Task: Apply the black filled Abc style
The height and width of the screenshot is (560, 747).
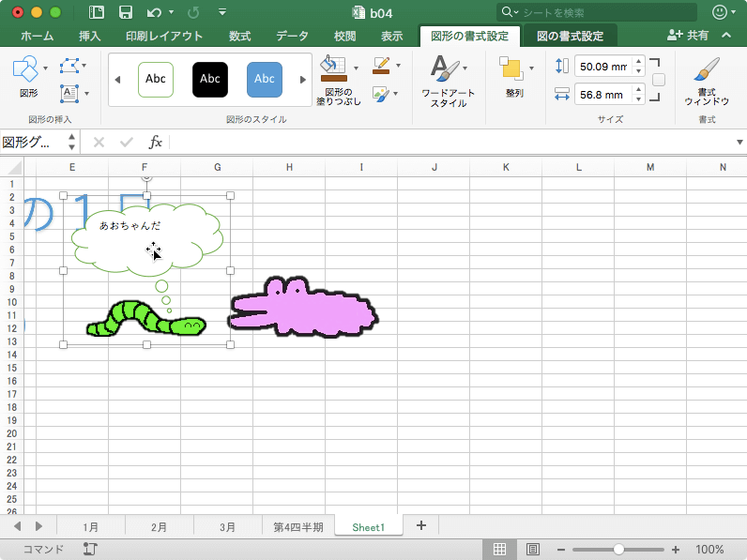Action: [x=209, y=79]
